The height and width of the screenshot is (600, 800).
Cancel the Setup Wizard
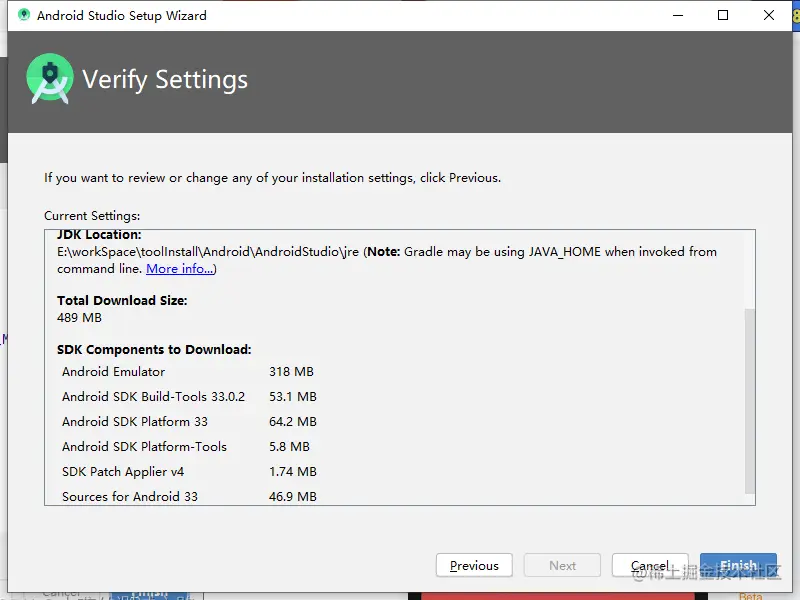pyautogui.click(x=650, y=565)
